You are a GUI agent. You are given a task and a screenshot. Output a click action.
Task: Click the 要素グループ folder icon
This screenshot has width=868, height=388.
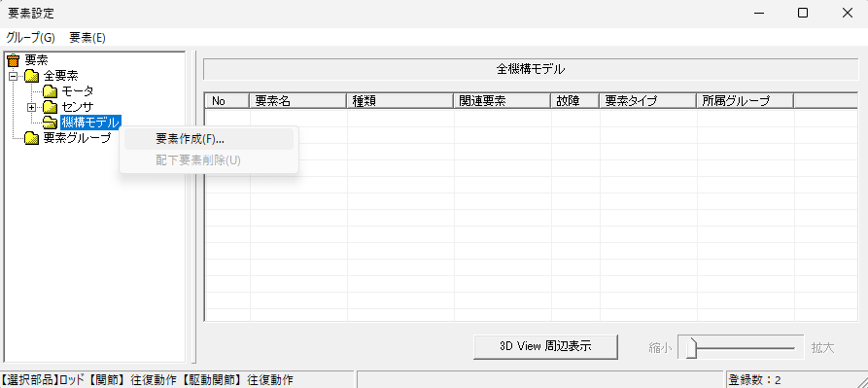[x=31, y=138]
